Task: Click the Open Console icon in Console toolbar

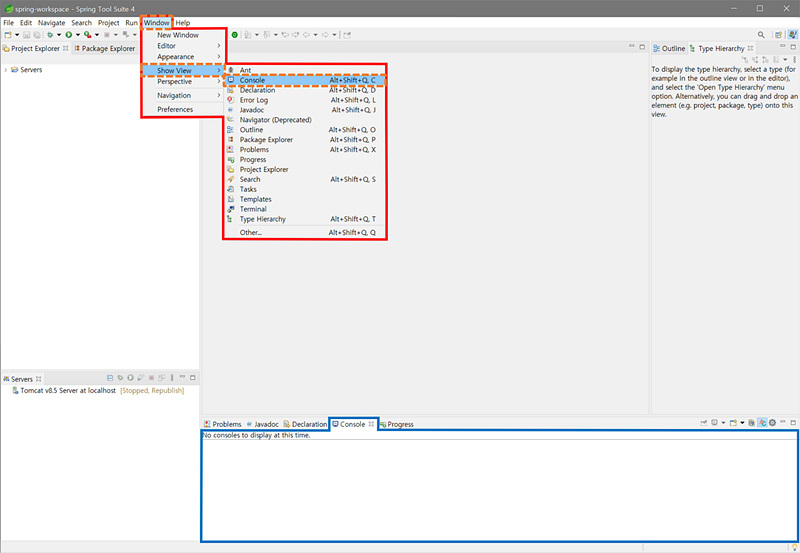Action: point(733,422)
